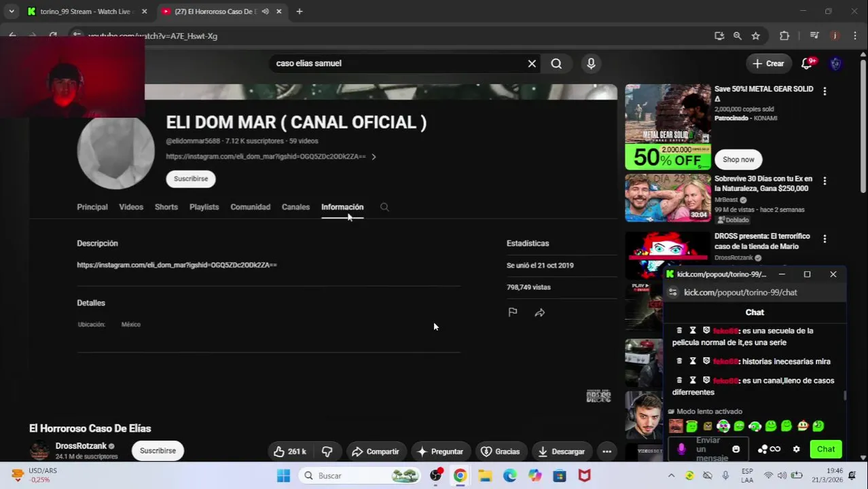Open Windows Start menu
Image resolution: width=868 pixels, height=489 pixels.
pyautogui.click(x=284, y=475)
